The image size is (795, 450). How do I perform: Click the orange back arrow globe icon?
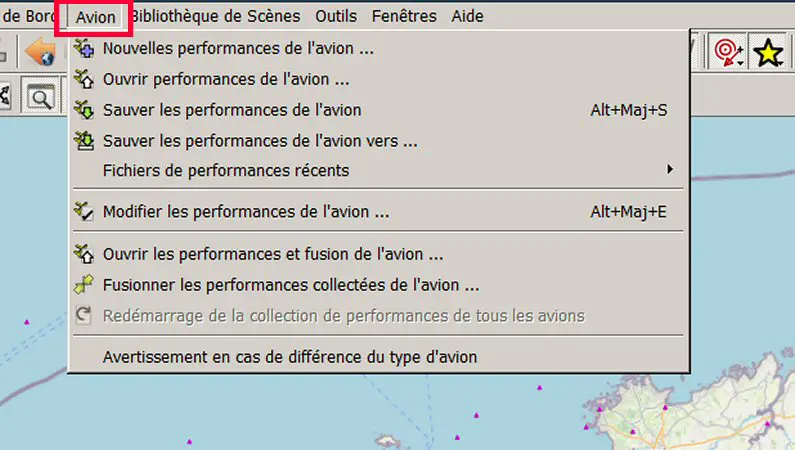[41, 53]
